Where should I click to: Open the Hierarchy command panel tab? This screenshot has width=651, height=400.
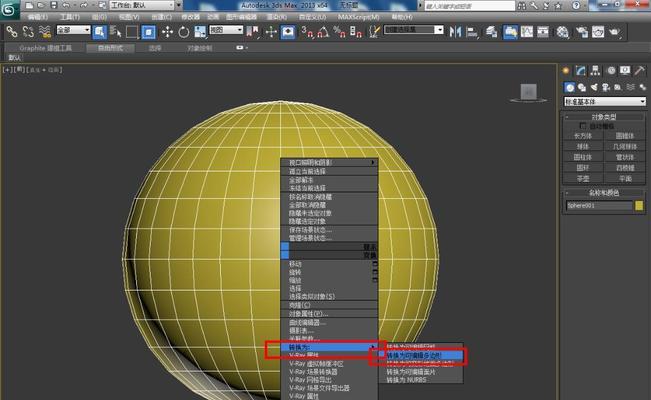pyautogui.click(x=595, y=71)
